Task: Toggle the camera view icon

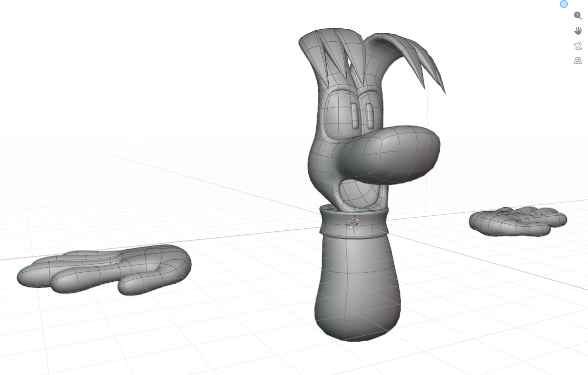Action: click(578, 46)
